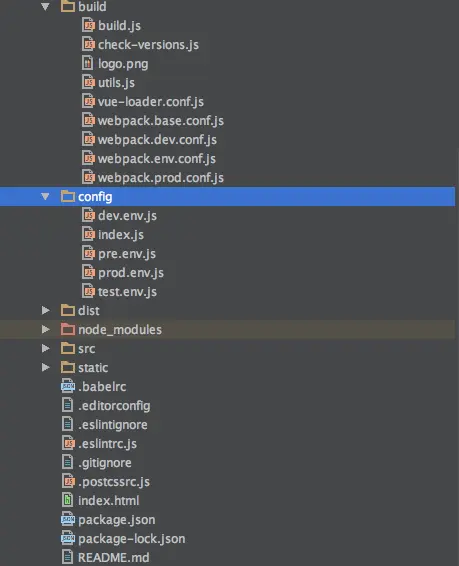Viewport: 459px width, 566px height.
Task: Click the text file icon beside README.md
Action: coord(67,557)
